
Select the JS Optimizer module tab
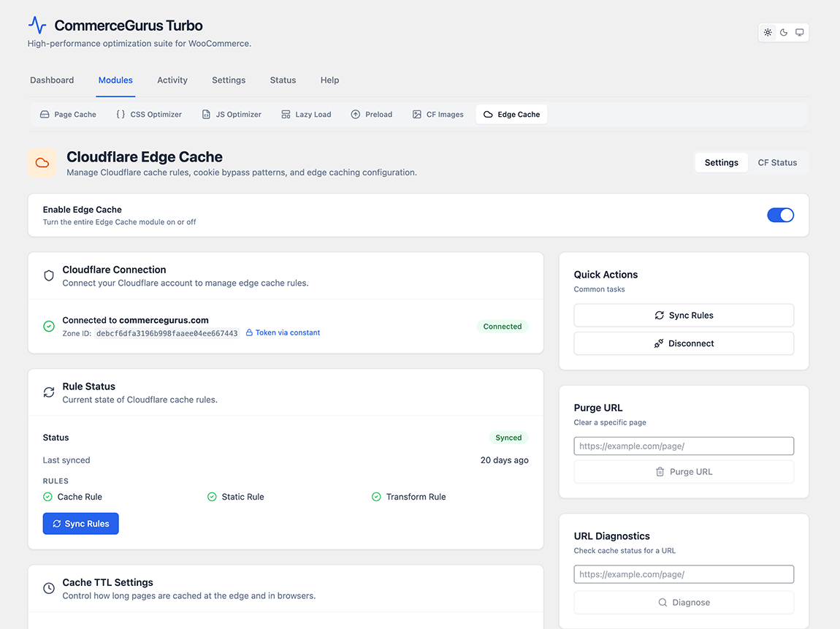point(232,115)
